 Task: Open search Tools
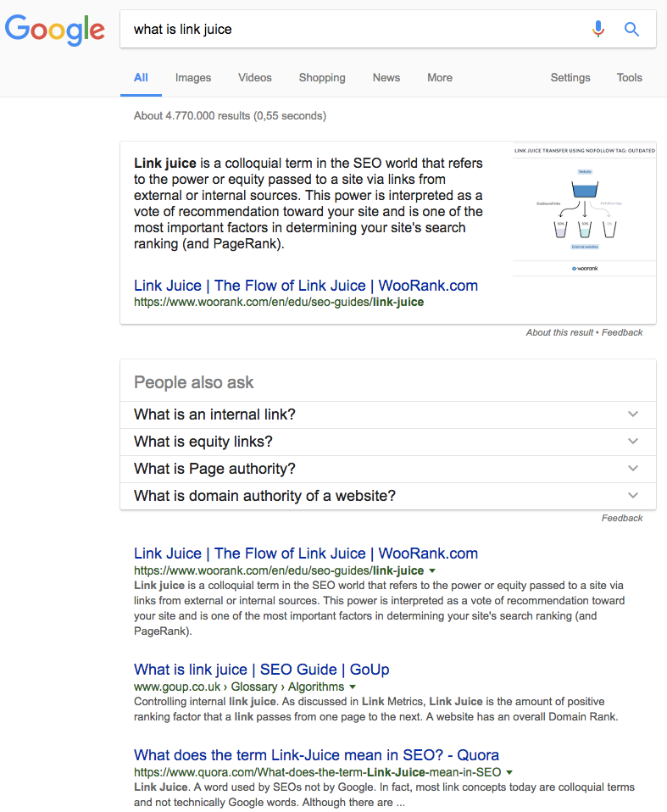coord(629,77)
